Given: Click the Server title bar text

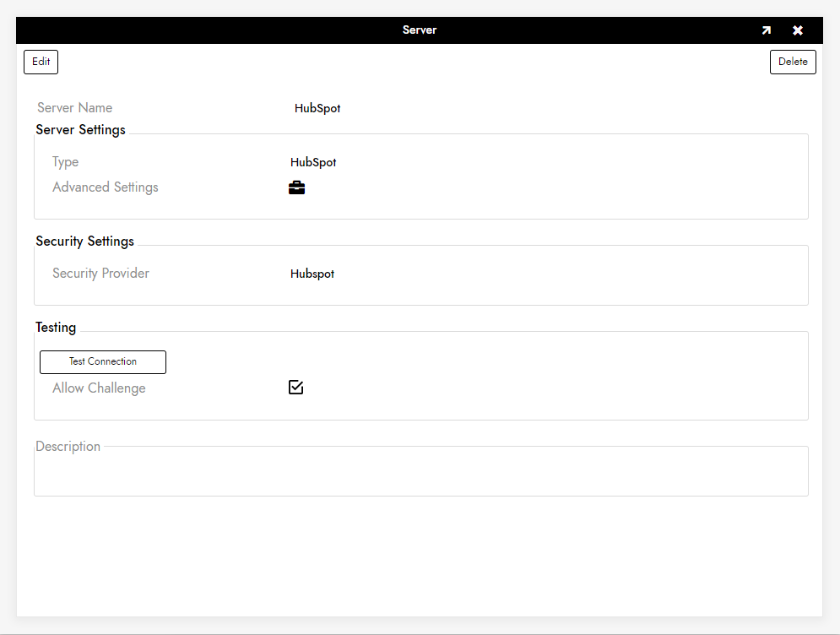Looking at the screenshot, I should click(420, 30).
